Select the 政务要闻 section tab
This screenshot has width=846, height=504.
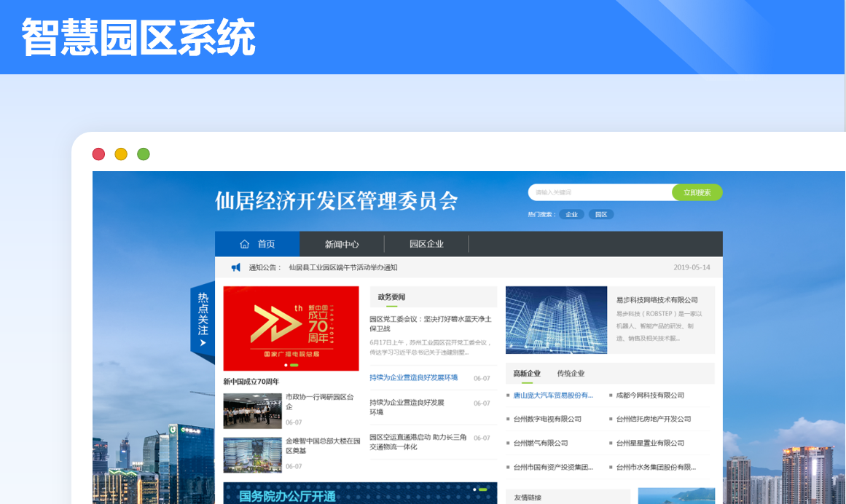tap(392, 297)
